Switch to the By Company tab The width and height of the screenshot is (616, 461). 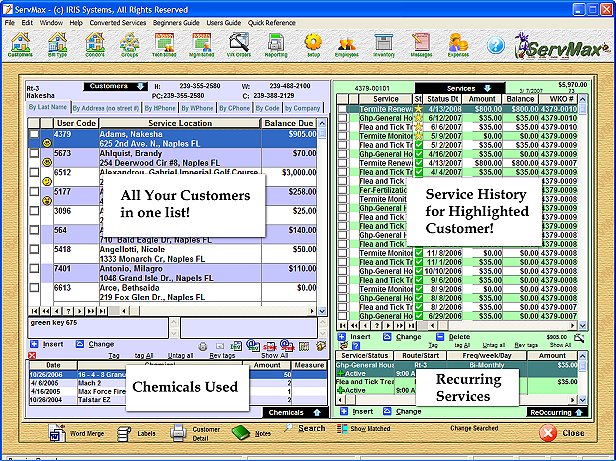coord(302,108)
